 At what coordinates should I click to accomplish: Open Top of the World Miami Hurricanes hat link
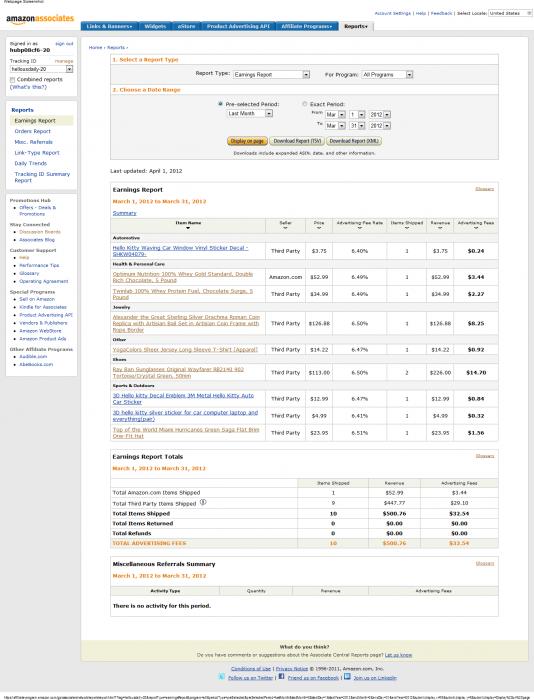pos(186,433)
